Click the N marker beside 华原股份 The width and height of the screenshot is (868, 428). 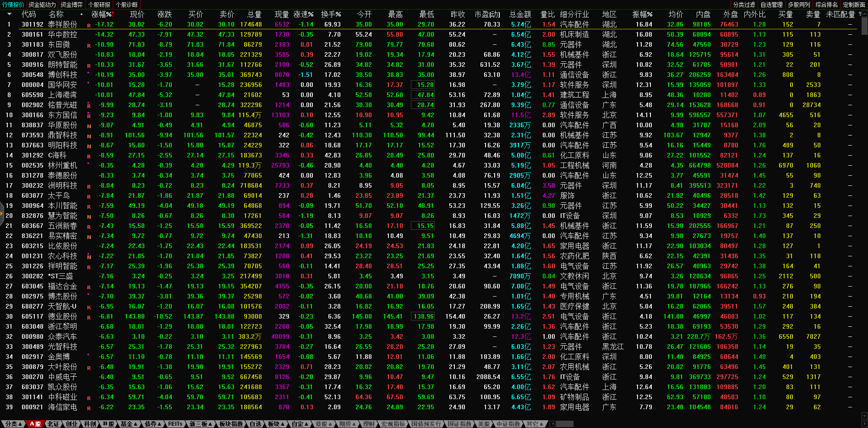(89, 126)
